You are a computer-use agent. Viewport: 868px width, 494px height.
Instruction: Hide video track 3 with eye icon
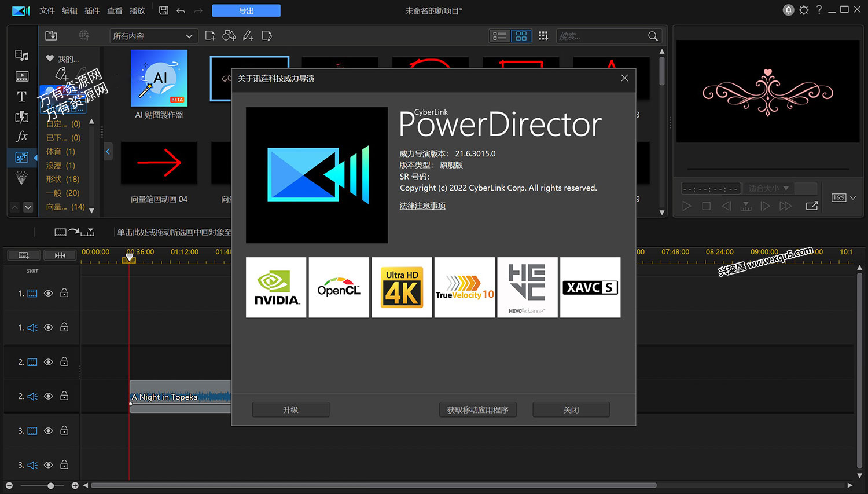coord(49,431)
